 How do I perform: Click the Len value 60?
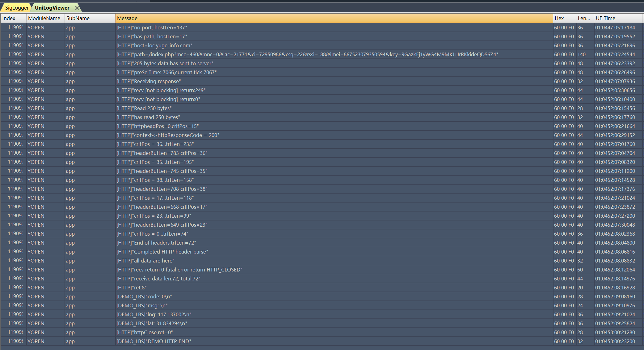coord(580,270)
